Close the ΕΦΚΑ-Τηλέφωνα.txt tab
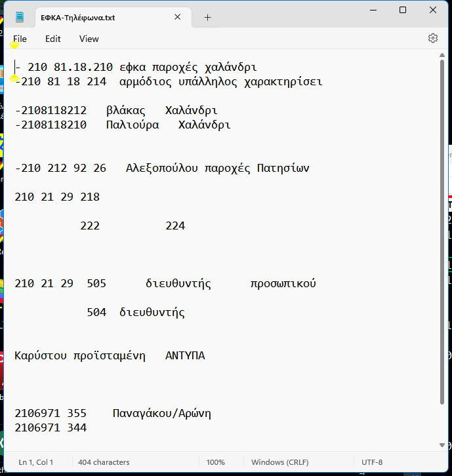Viewport: 452px width, 476px height. coord(178,17)
